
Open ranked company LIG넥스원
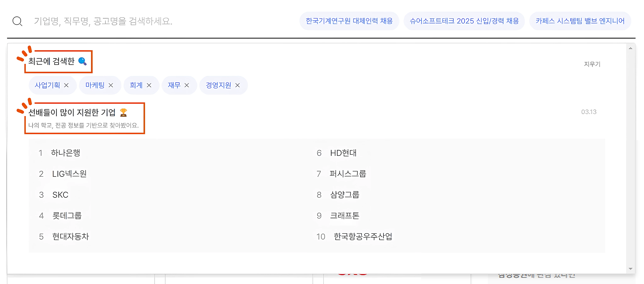[x=70, y=174]
